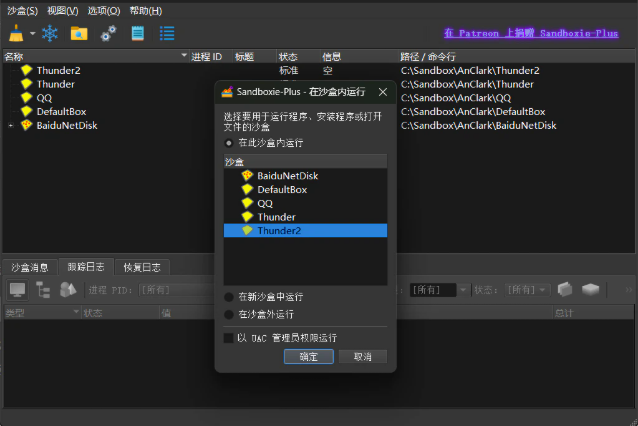The width and height of the screenshot is (638, 426).
Task: Open the 帮助(H) menu
Action: coord(146,11)
